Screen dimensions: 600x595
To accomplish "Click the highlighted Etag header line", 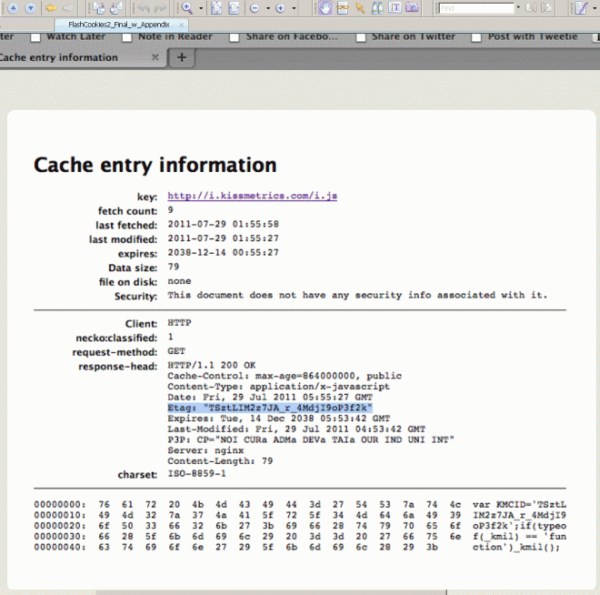I will click(270, 408).
